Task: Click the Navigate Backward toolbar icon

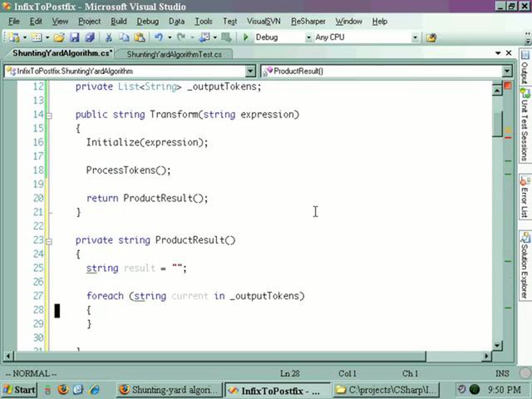Action: 204,37
